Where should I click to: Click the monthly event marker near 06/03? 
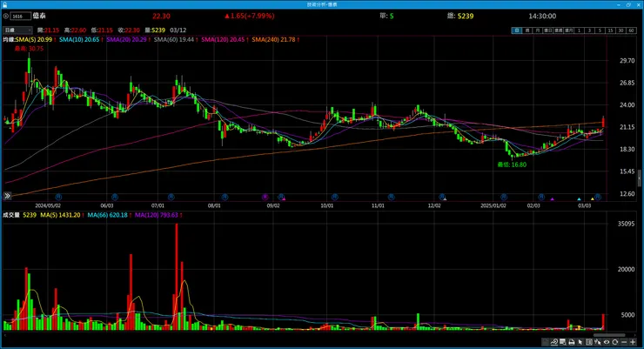click(115, 197)
